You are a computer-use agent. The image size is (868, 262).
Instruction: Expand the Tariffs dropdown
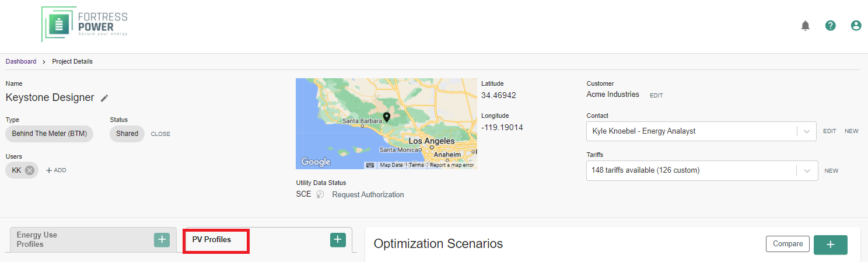coord(807,170)
